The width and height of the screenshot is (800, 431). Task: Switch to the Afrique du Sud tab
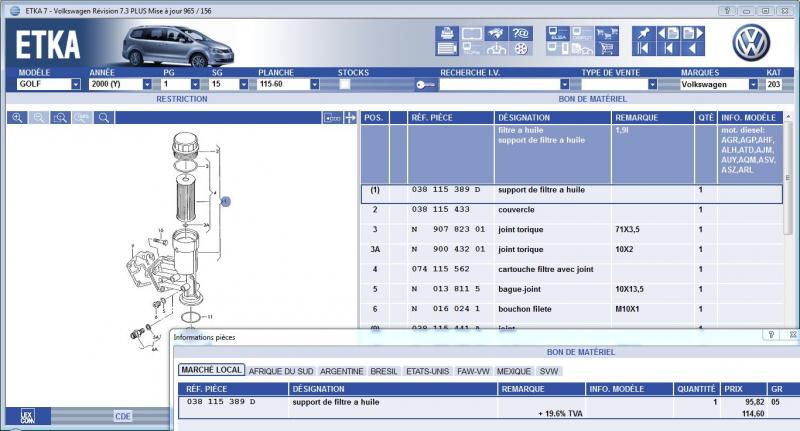click(x=281, y=371)
